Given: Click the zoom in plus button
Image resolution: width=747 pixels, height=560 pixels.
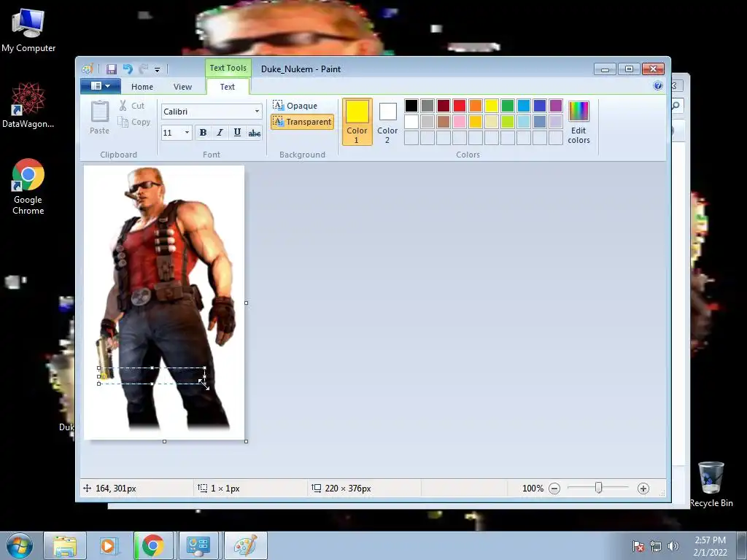Looking at the screenshot, I should (643, 489).
